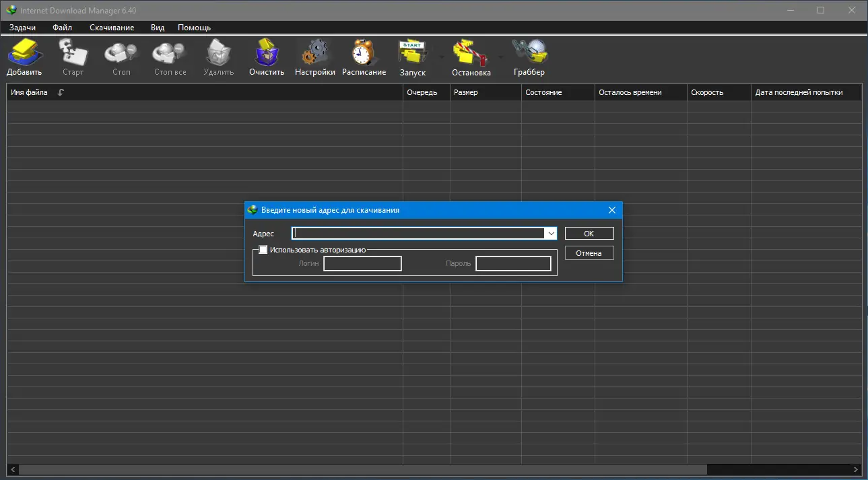Sort by Осталось времени column header
The width and height of the screenshot is (868, 480).
(x=640, y=92)
